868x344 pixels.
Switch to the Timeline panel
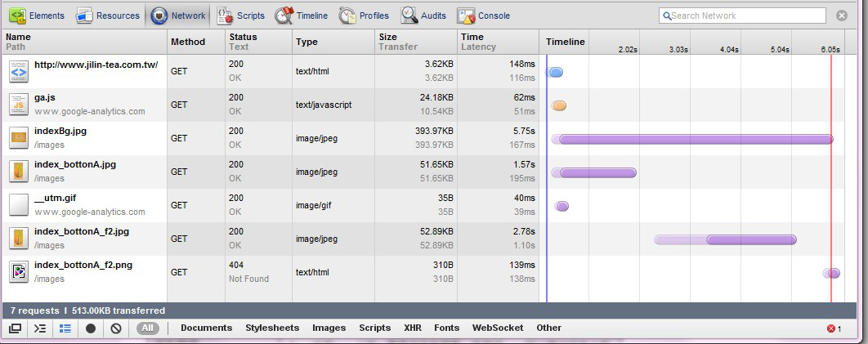302,16
